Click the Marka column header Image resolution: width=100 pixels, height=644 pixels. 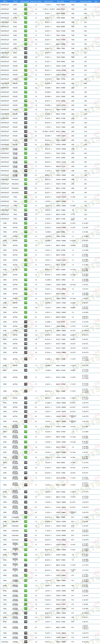[5, 1]
